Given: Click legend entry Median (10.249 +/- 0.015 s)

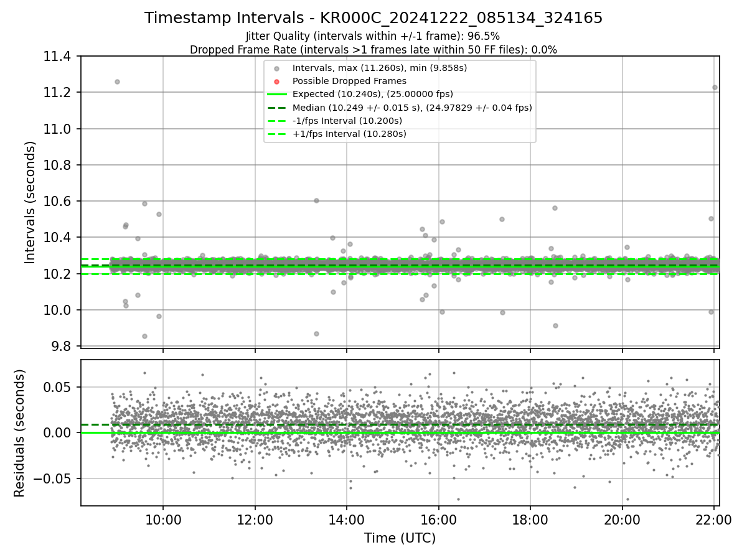Looking at the screenshot, I should coord(412,108).
